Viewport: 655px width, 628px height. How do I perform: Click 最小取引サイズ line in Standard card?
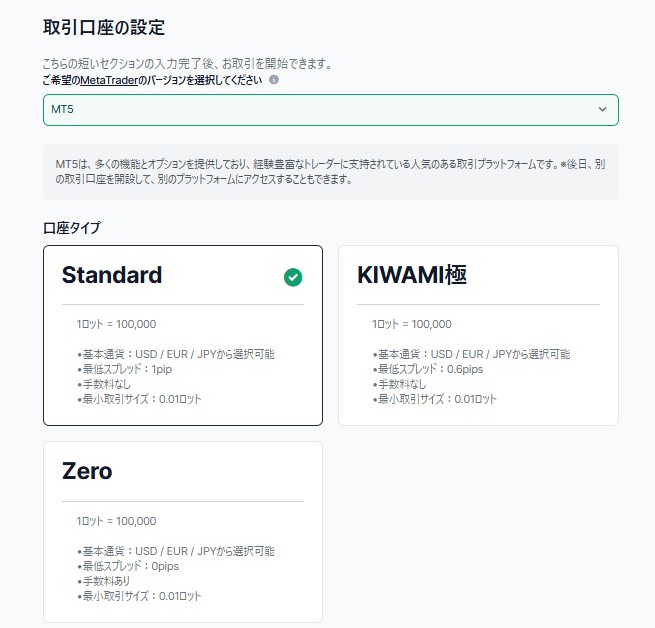[x=139, y=399]
